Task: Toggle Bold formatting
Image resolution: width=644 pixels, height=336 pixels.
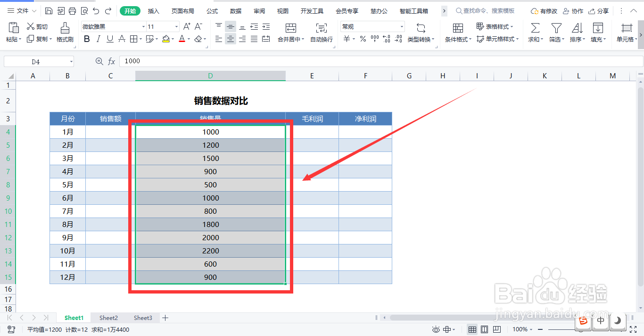Action: coord(87,39)
